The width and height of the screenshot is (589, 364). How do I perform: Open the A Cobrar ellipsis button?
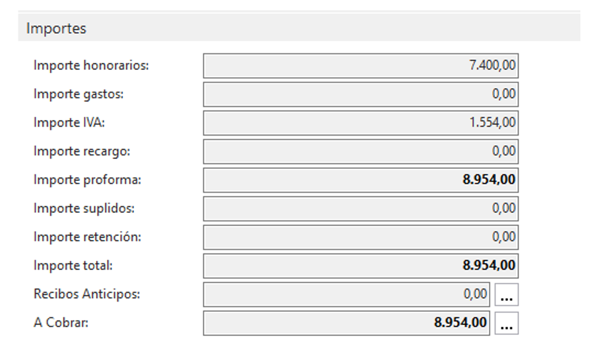pyautogui.click(x=507, y=323)
